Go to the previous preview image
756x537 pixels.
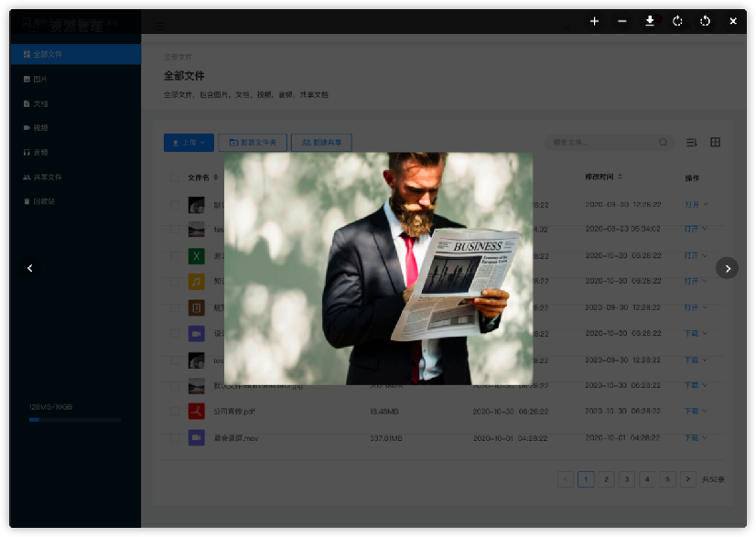(x=30, y=268)
